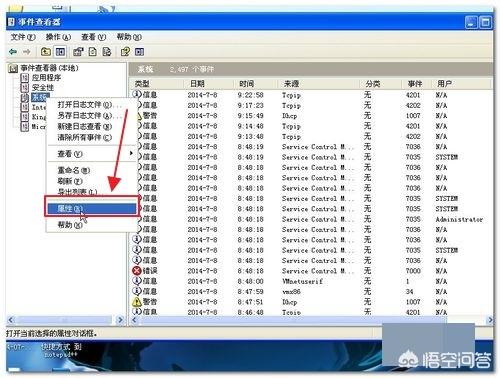Click right arrow of tree pane scrollbar

tap(120, 320)
